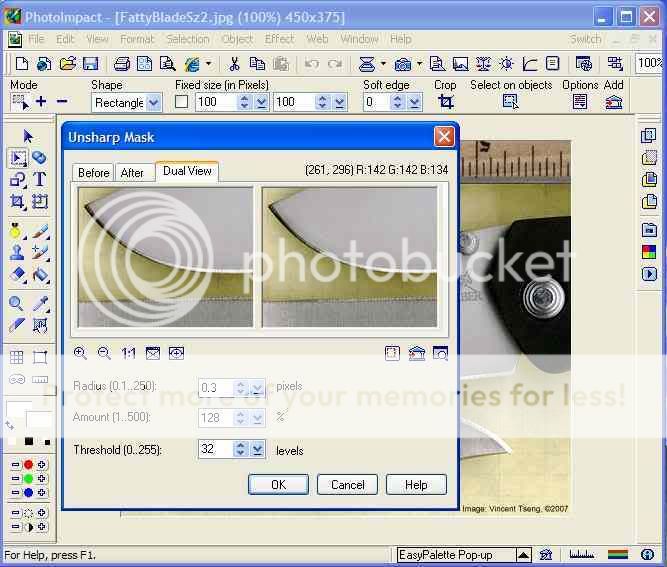Toggle the red channel indicator in toolbox
Screen dimensions: 667x567
coord(28,465)
